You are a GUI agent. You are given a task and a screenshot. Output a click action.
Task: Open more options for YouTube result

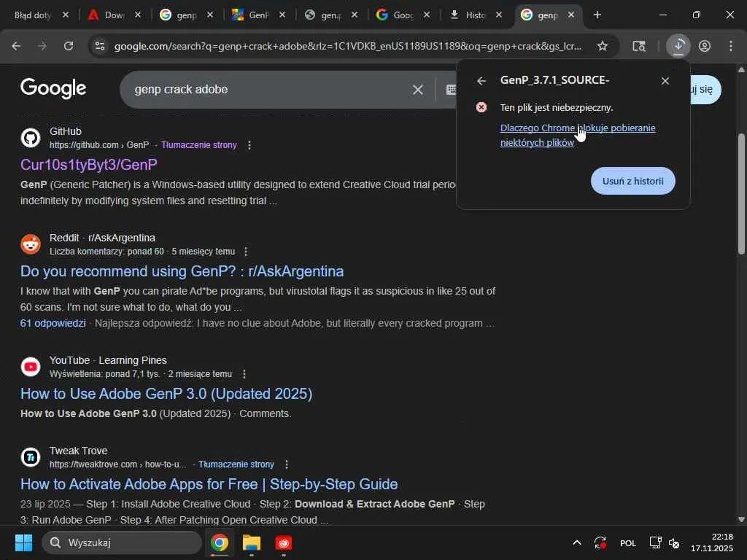[244, 374]
